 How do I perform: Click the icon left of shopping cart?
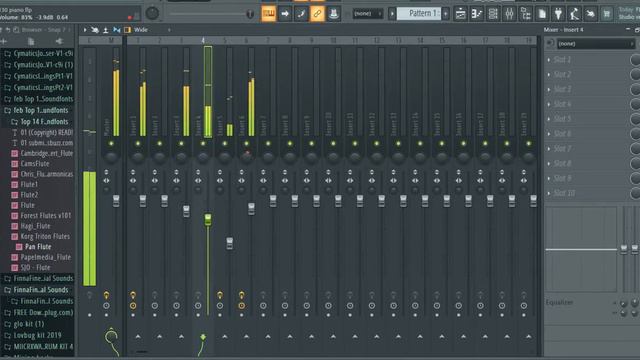(590, 14)
